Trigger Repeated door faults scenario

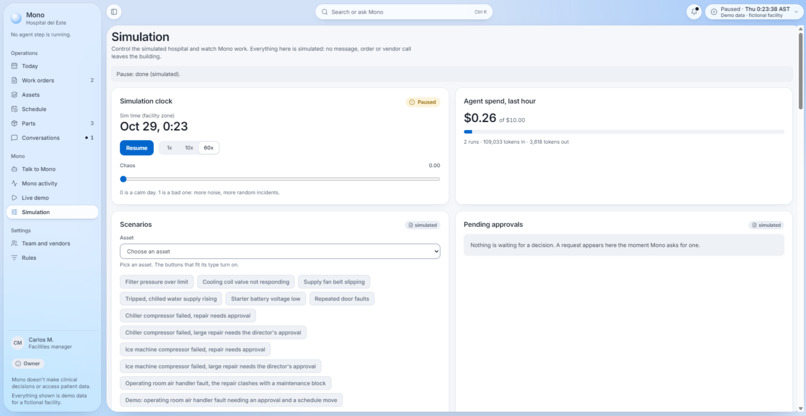(342, 299)
